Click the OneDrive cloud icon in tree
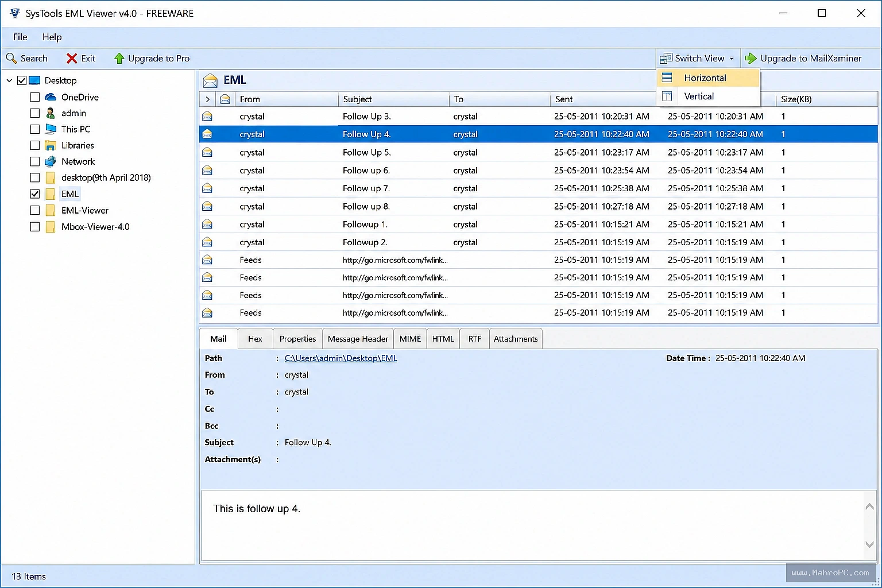The height and width of the screenshot is (588, 882). 51,97
